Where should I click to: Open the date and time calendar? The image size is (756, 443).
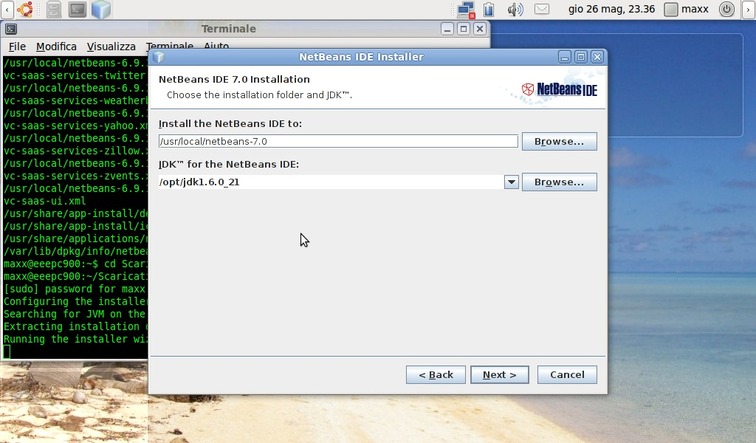point(611,10)
